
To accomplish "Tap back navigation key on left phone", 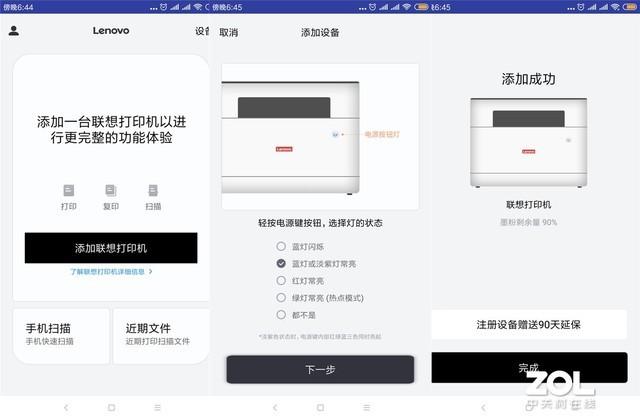I will 66,407.
